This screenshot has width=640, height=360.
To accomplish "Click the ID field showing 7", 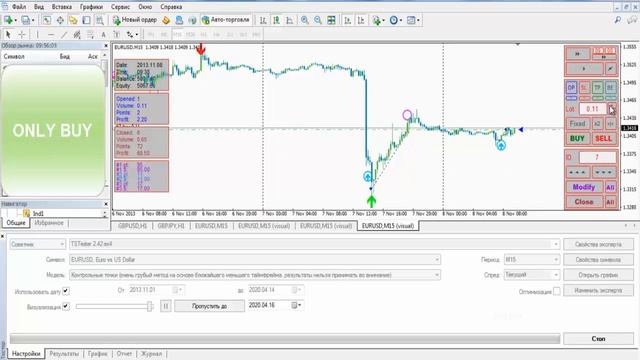I will point(597,157).
